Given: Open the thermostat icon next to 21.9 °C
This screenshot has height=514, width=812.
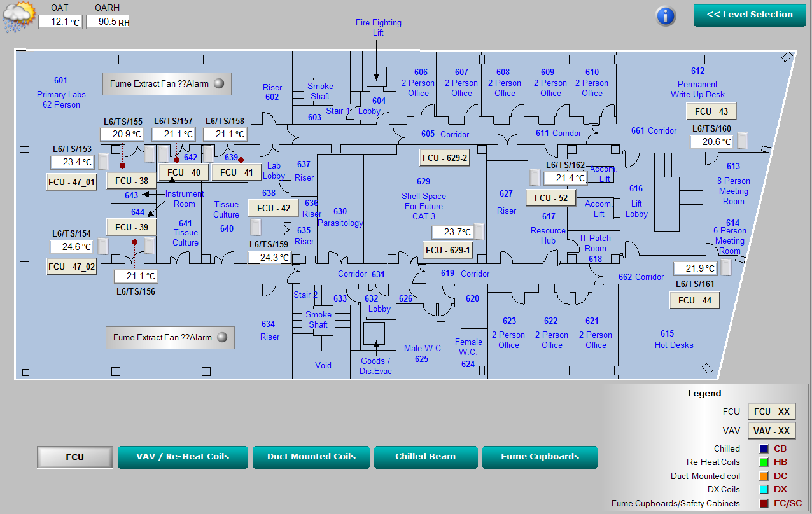Looking at the screenshot, I should [x=725, y=268].
